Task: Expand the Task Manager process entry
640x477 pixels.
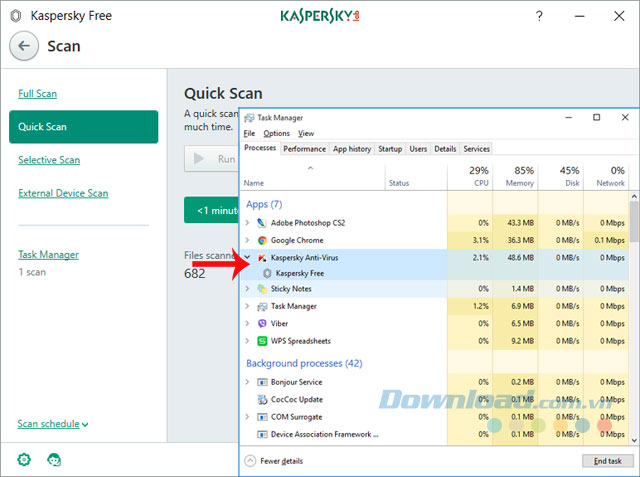Action: coord(247,306)
